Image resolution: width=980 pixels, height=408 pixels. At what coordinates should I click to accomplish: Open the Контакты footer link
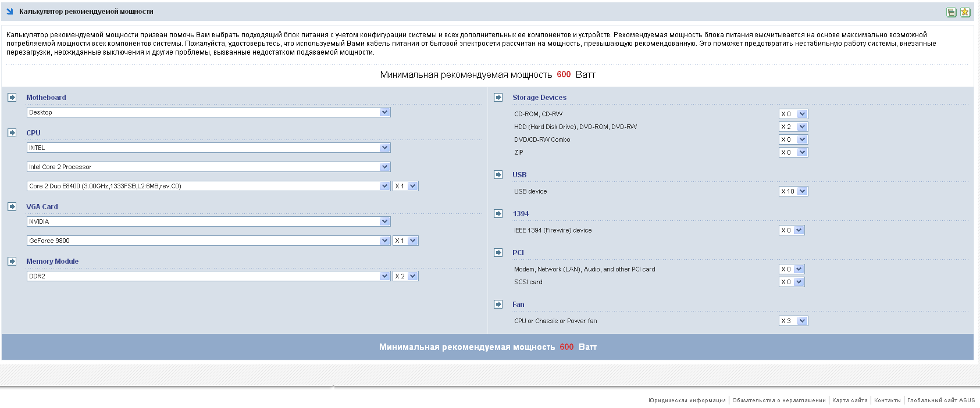click(887, 400)
